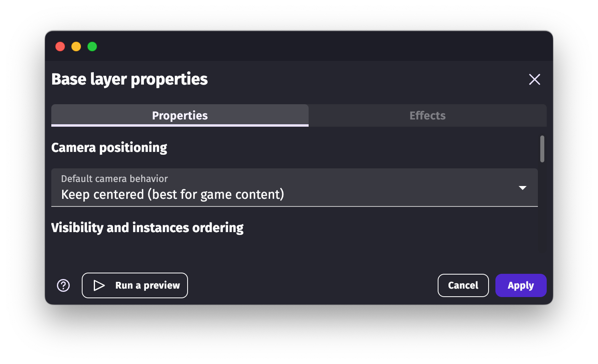Click the red close window button
This screenshot has height=364, width=598.
pyautogui.click(x=60, y=47)
